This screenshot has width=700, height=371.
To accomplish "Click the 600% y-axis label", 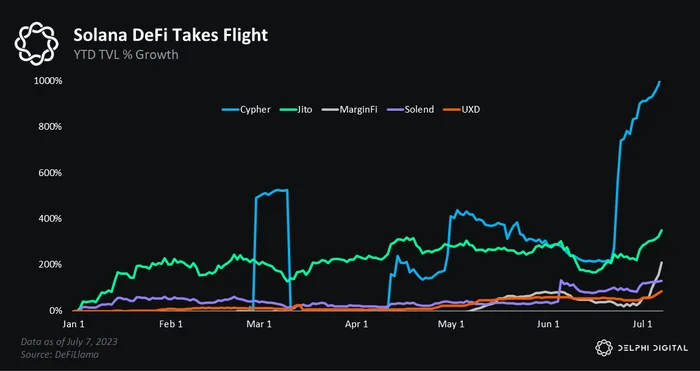I will pos(50,173).
